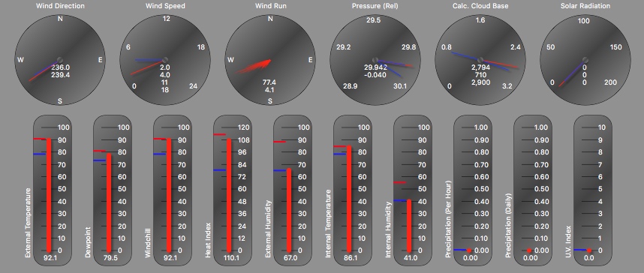Click the 'Pressure (Rel)' title
Viewport: 644px width, 273px height.
pos(375,6)
